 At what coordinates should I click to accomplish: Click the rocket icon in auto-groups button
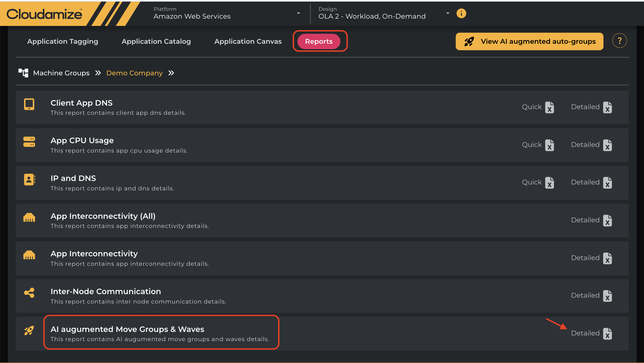tap(469, 41)
